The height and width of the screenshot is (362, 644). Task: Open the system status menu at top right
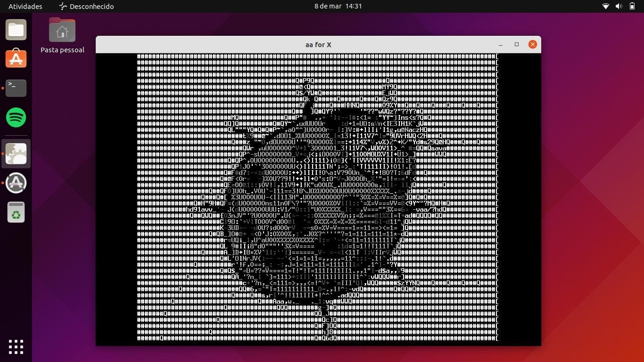(618, 6)
